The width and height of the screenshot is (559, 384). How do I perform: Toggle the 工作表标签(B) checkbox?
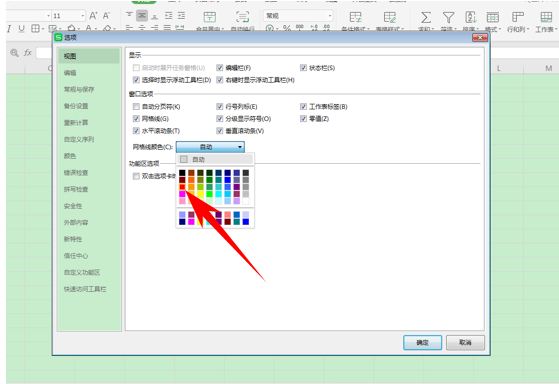(x=303, y=107)
